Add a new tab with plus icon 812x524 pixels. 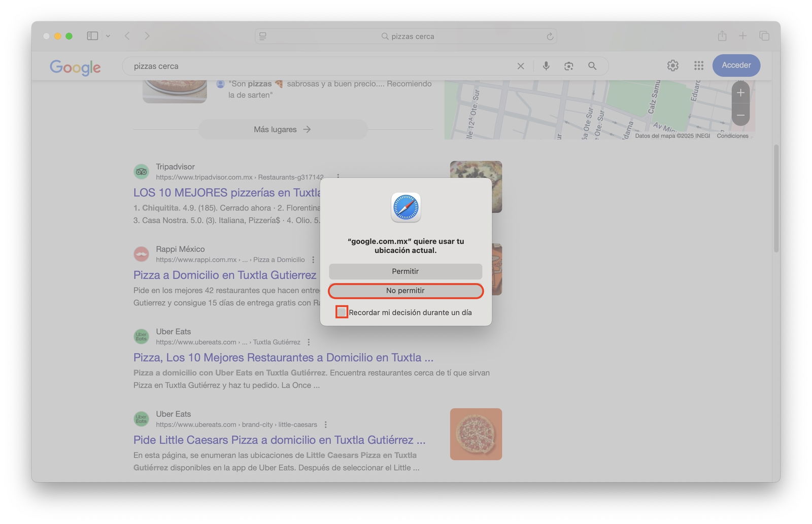[x=742, y=36]
